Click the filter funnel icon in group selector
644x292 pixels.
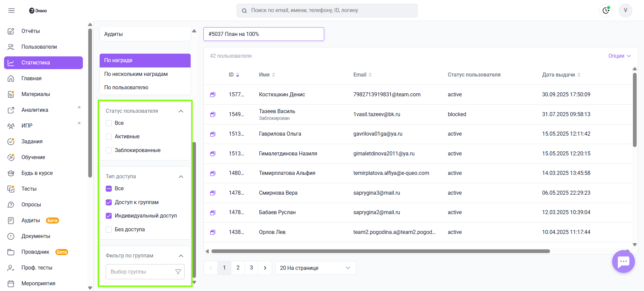point(178,272)
